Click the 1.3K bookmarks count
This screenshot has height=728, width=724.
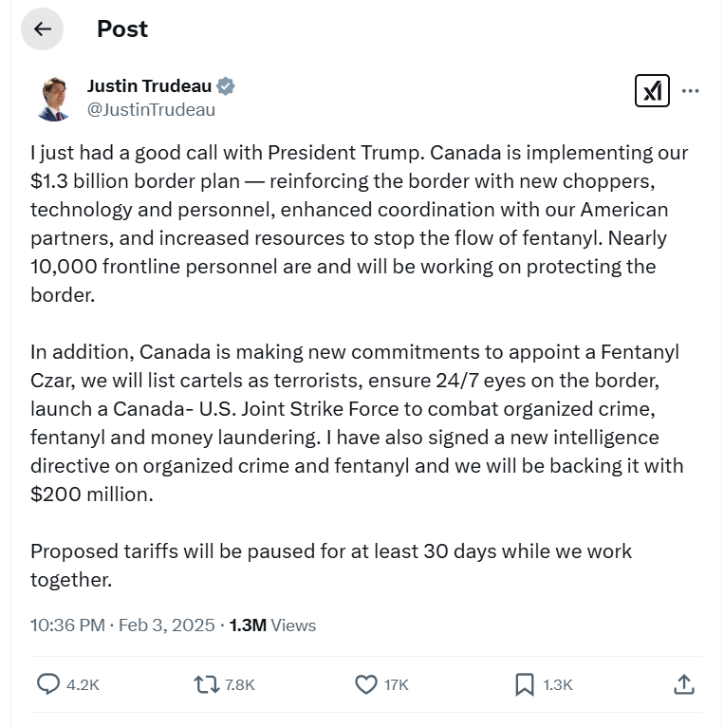click(x=558, y=684)
